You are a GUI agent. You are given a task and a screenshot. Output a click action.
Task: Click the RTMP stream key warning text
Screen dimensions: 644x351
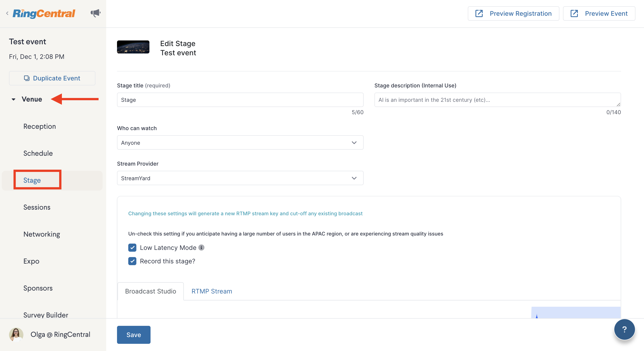[245, 213]
